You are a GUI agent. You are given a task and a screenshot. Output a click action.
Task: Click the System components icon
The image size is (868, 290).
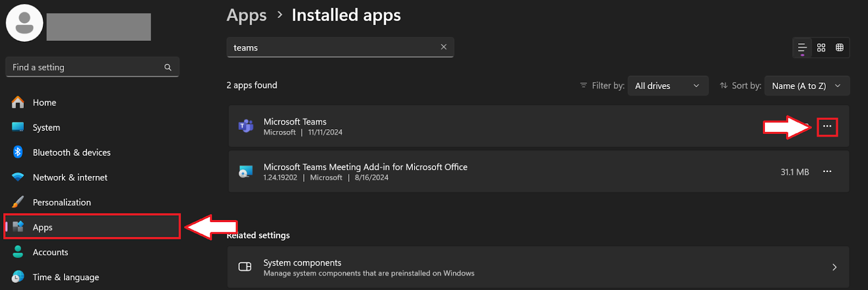245,267
